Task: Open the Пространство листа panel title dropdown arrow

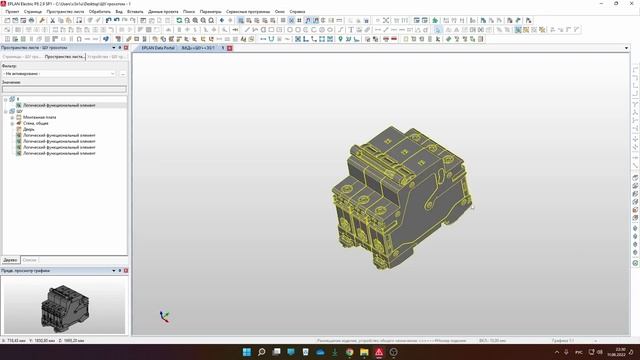Action: point(113,48)
